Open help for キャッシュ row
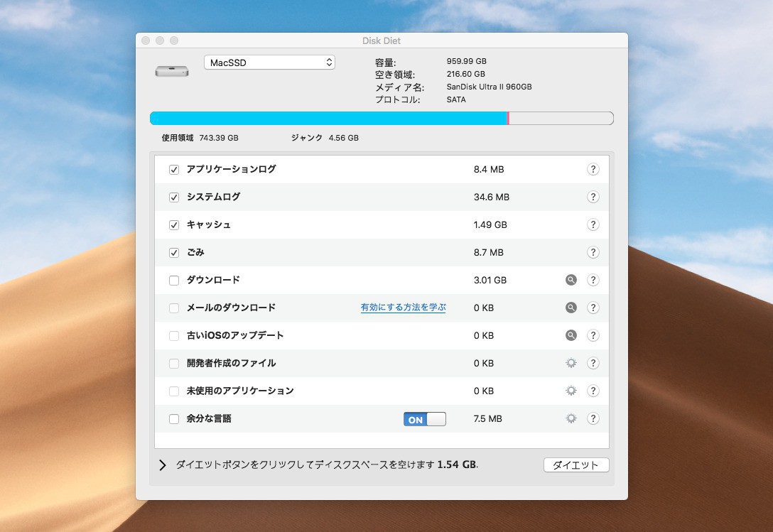Image resolution: width=773 pixels, height=532 pixels. (593, 224)
